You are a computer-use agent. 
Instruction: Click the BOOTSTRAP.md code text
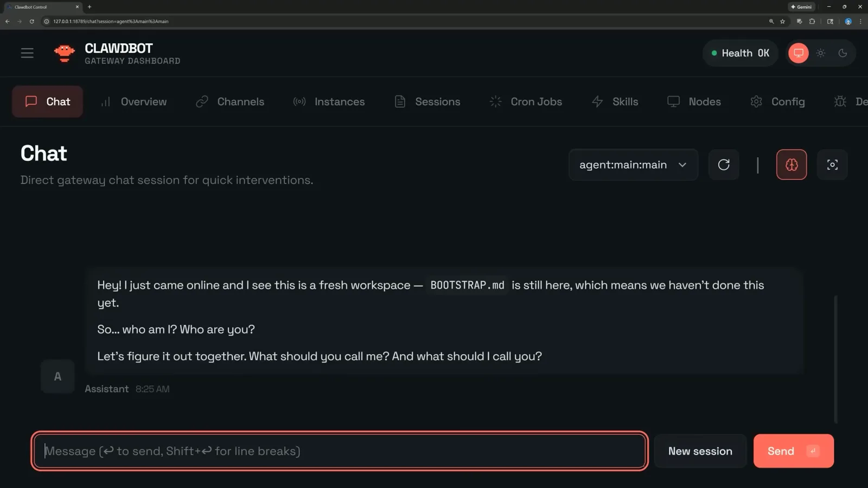tap(467, 285)
